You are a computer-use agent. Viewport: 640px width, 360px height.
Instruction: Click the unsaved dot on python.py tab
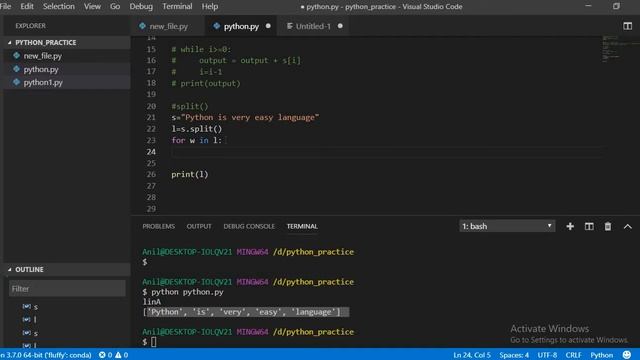click(x=268, y=26)
